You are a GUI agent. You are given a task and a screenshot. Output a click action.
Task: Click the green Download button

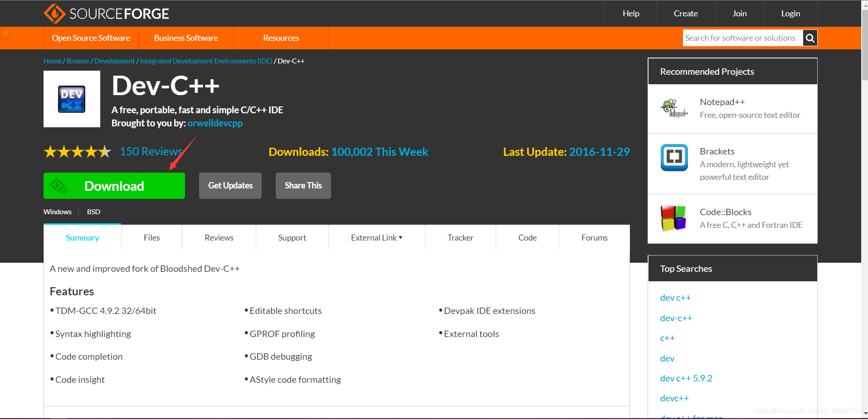point(114,186)
